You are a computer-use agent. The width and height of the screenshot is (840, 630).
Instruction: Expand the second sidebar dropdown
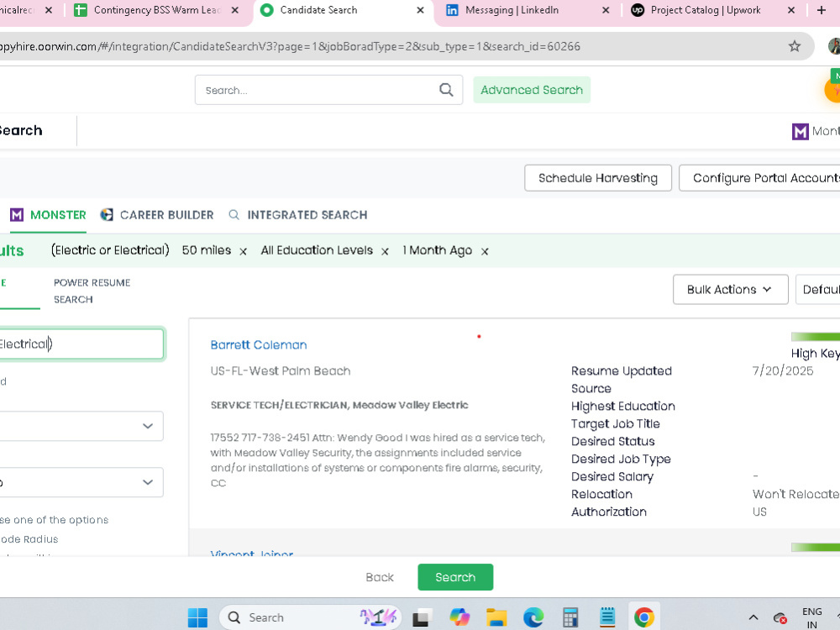click(81, 482)
